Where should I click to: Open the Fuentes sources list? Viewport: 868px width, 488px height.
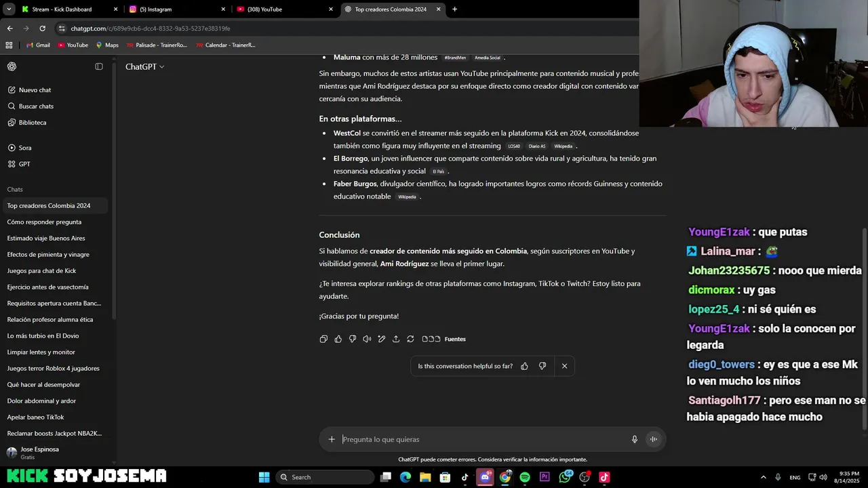click(x=444, y=339)
